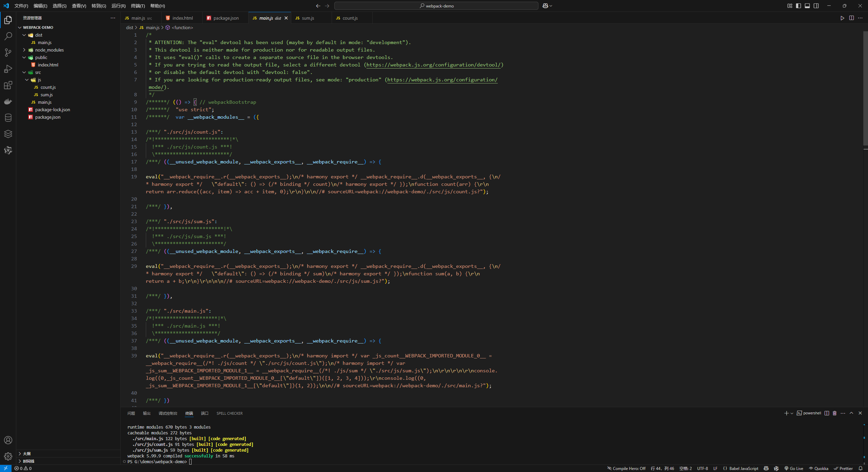Collapse the src folder
868x472 pixels.
point(24,72)
